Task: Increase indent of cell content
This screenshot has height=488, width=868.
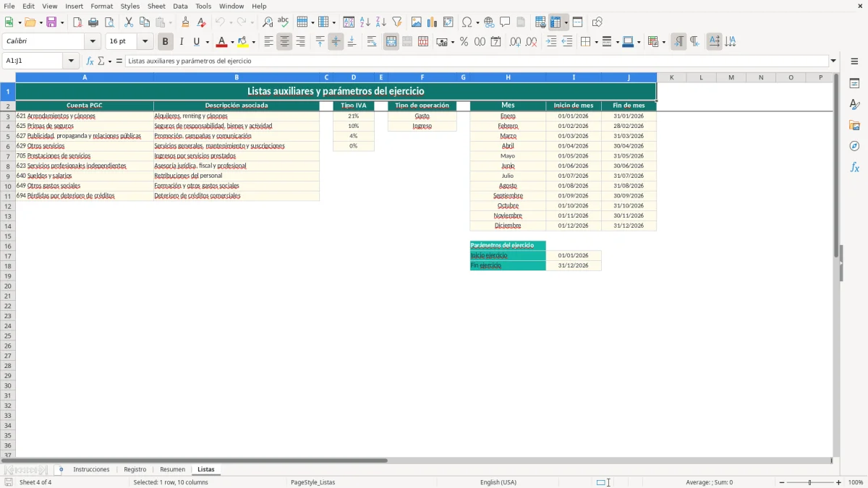Action: point(551,42)
